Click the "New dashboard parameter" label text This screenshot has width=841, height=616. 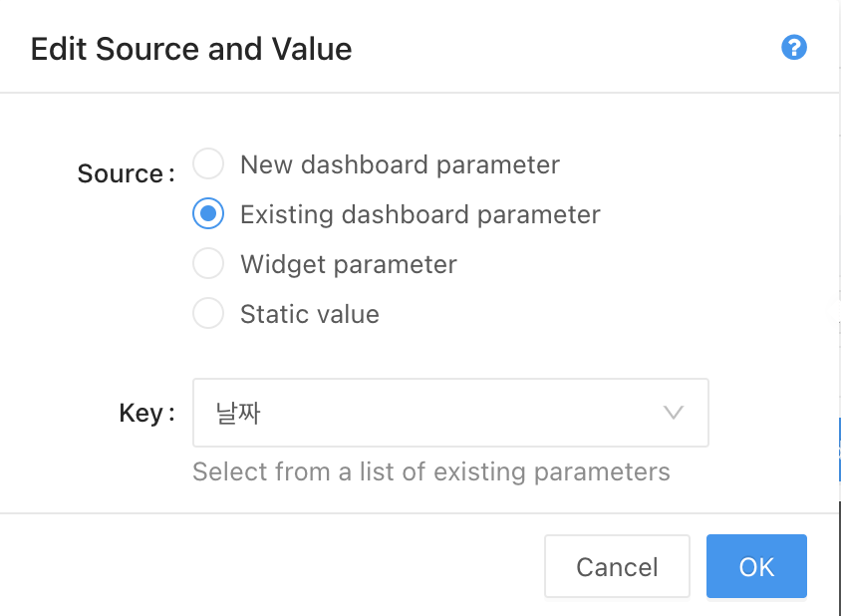click(400, 164)
